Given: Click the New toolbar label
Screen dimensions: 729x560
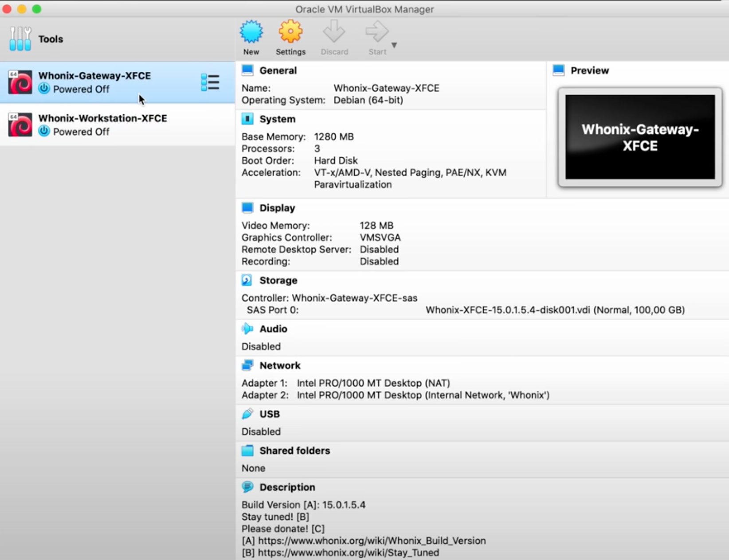Looking at the screenshot, I should point(251,52).
